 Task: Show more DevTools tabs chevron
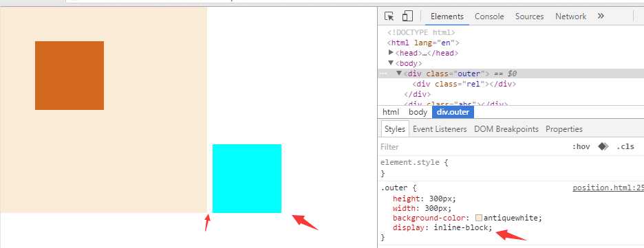click(x=601, y=16)
